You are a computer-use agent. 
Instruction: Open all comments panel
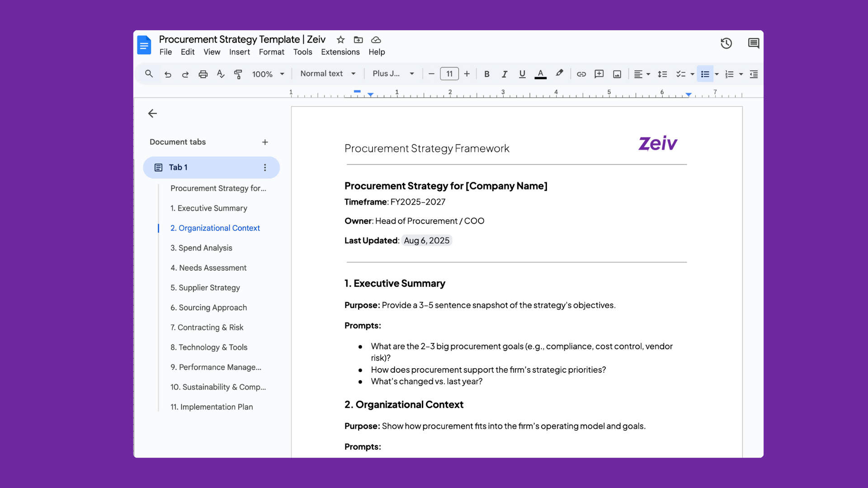pos(753,43)
